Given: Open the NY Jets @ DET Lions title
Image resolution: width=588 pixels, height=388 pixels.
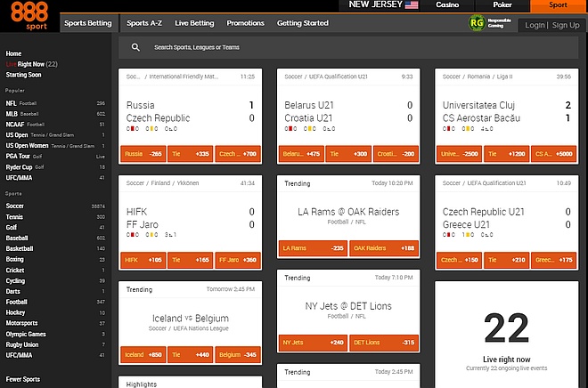Looking at the screenshot, I should click(348, 306).
